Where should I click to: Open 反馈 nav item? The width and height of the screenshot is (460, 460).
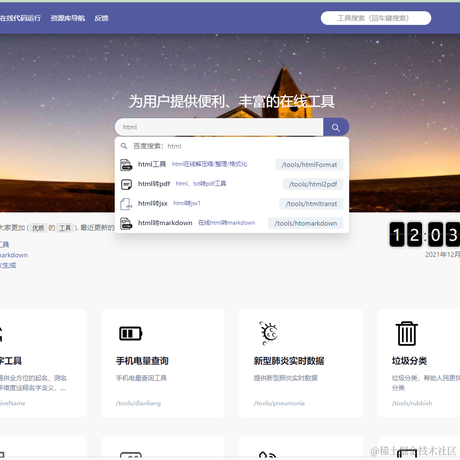[x=101, y=18]
